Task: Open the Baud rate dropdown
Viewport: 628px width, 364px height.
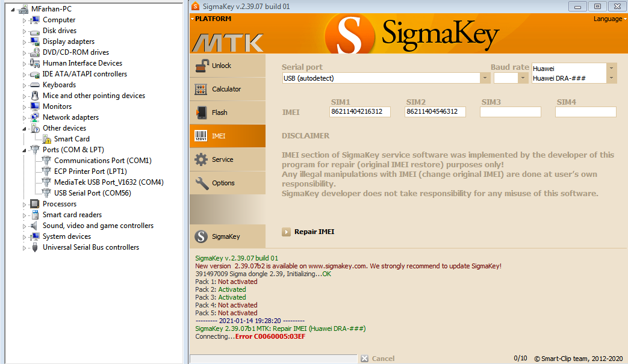Action: pyautogui.click(x=522, y=78)
